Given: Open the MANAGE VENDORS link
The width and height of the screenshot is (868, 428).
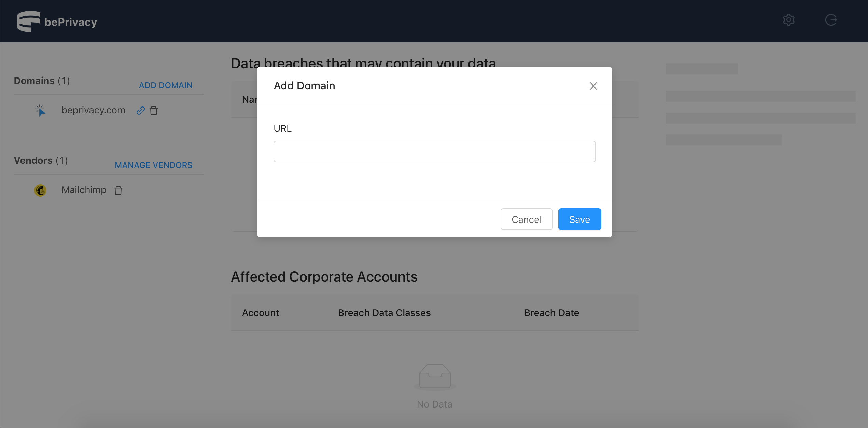Looking at the screenshot, I should [x=154, y=165].
